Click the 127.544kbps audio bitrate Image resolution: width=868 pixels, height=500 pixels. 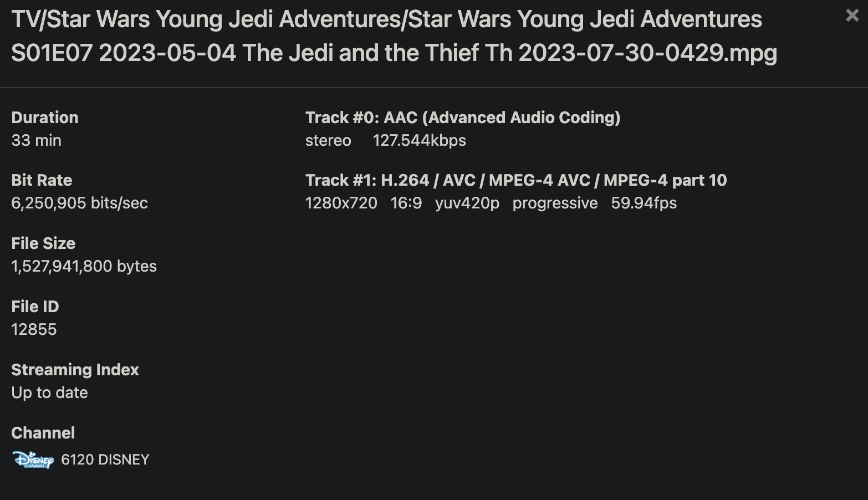419,140
